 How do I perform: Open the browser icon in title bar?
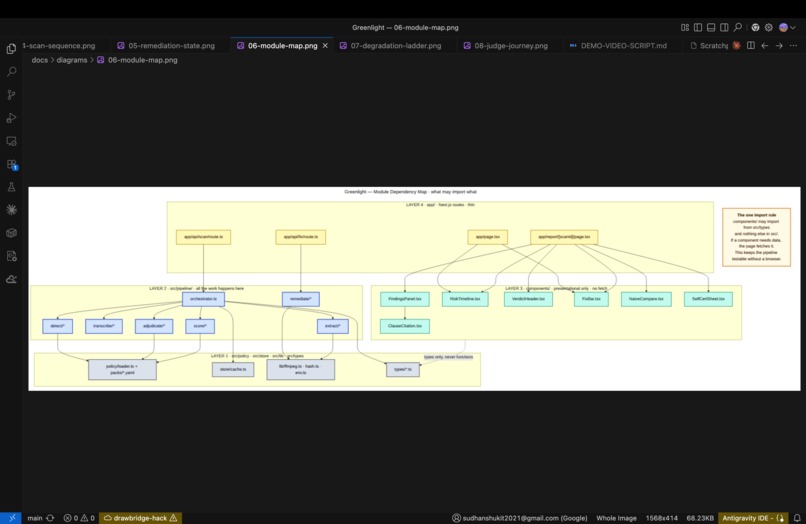coord(755,28)
